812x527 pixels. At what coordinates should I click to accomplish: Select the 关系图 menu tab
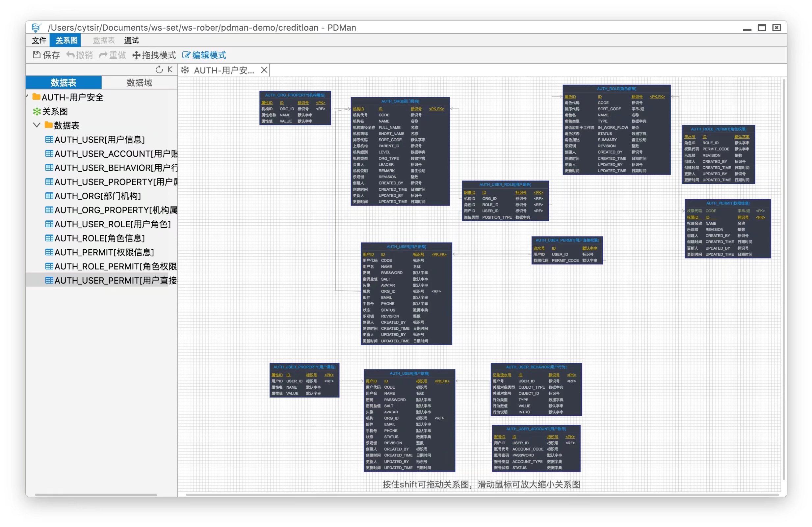[x=66, y=40]
